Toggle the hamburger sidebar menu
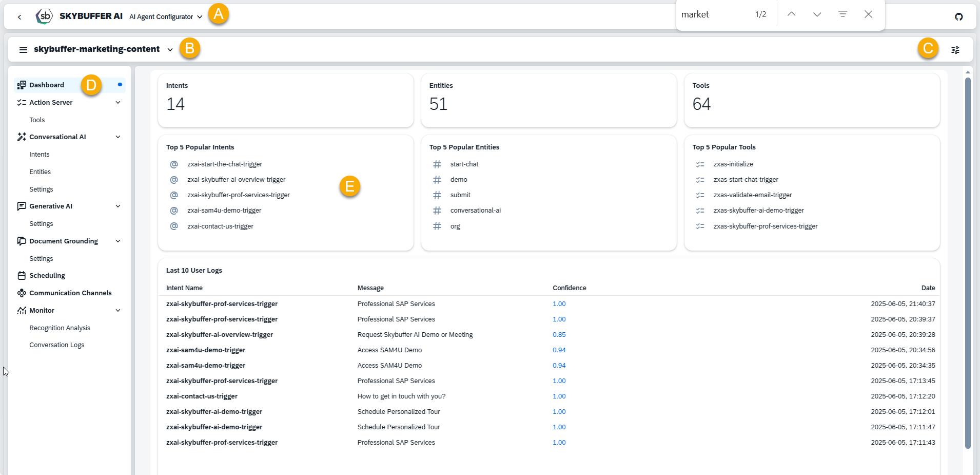The height and width of the screenshot is (475, 980). point(23,50)
